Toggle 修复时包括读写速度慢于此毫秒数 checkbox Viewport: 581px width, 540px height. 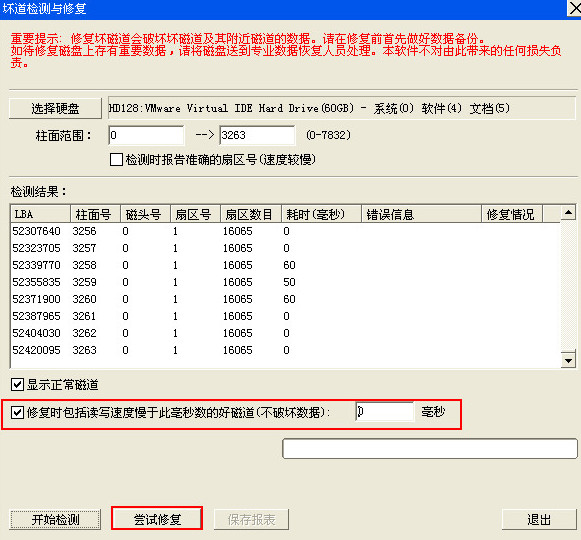click(x=17, y=413)
